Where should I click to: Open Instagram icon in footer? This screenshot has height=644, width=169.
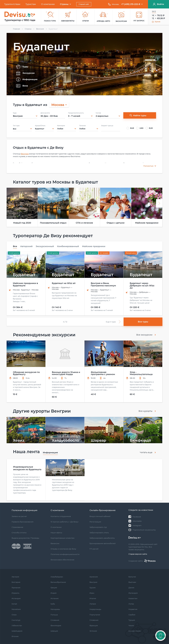pos(130,526)
